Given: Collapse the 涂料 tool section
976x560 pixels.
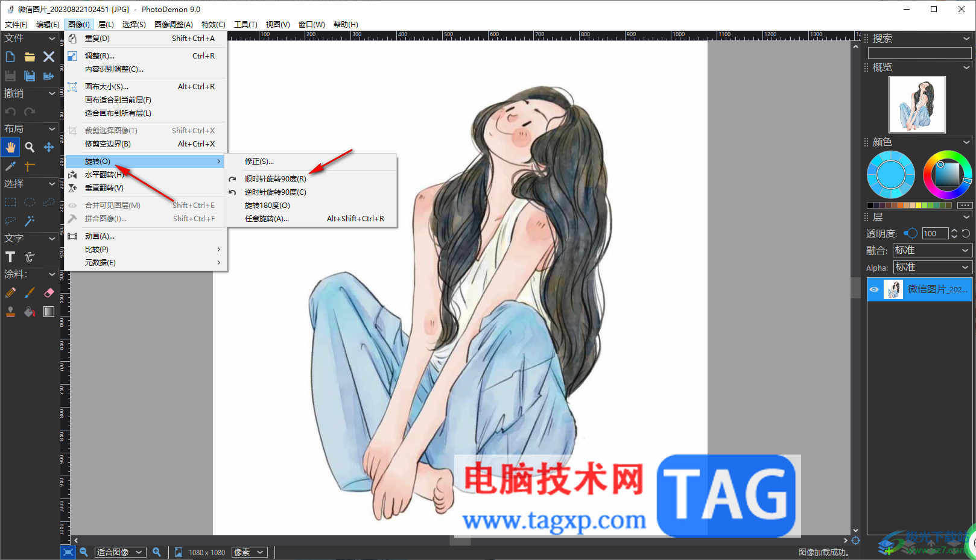Looking at the screenshot, I should (x=52, y=274).
